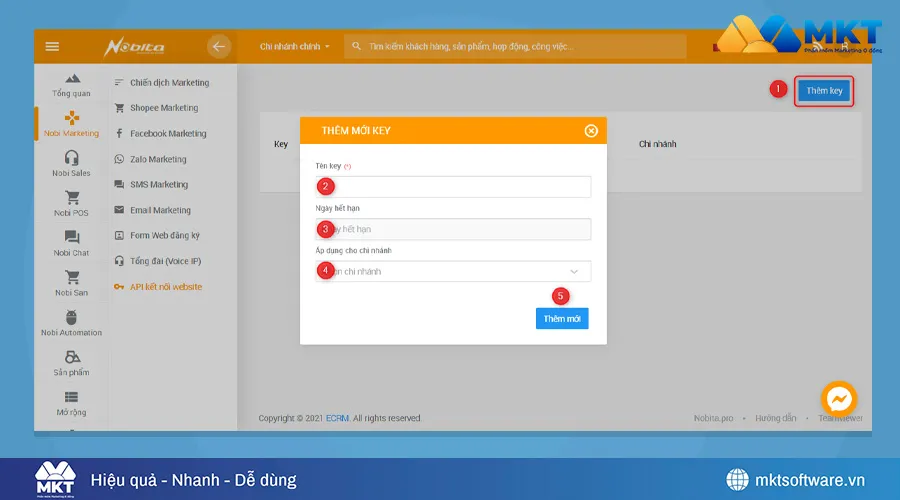The height and width of the screenshot is (500, 900).
Task: Close the Thêm mới key dialog
Action: tap(591, 130)
